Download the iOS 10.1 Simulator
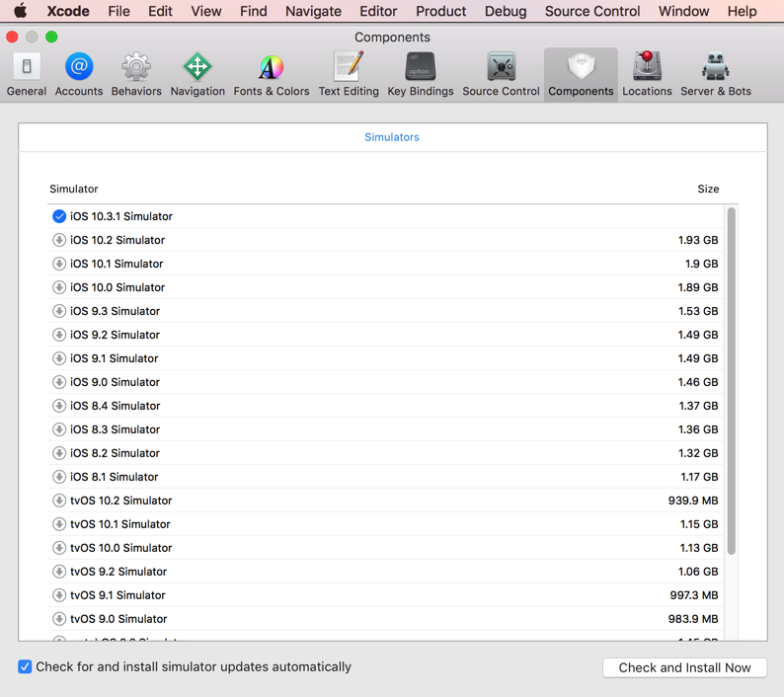This screenshot has width=784, height=697. (59, 264)
